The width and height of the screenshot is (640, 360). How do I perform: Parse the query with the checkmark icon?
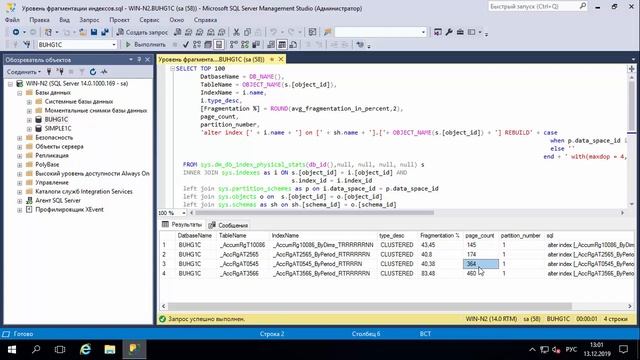[186, 44]
